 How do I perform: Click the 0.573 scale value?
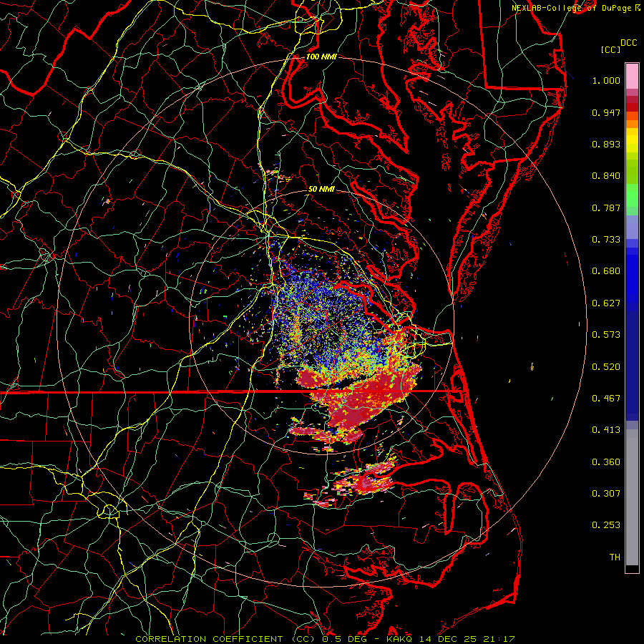tap(606, 335)
